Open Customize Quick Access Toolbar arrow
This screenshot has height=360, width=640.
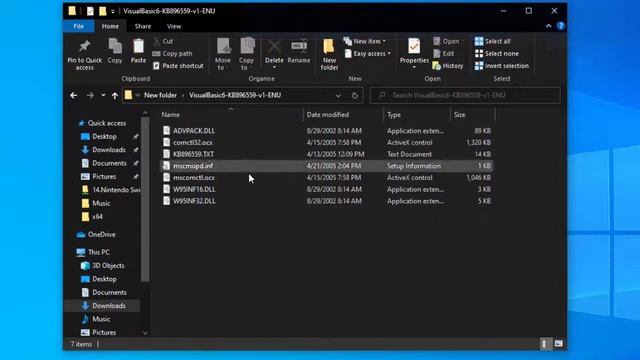coord(113,11)
